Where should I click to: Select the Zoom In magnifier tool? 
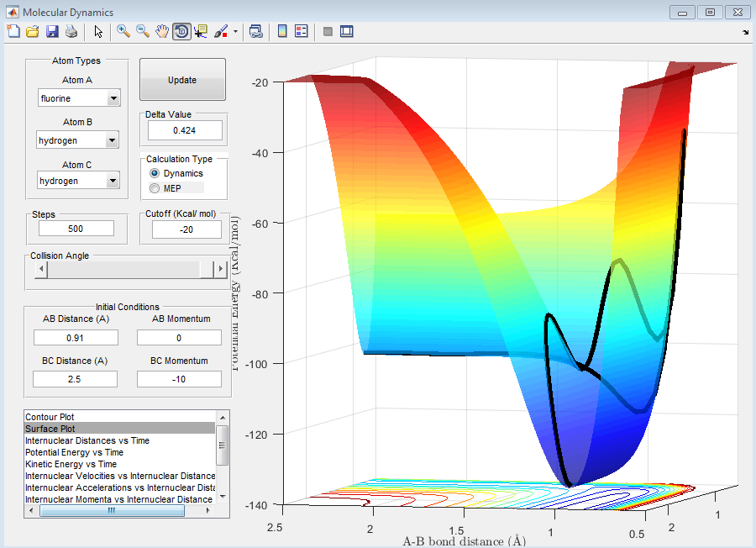[x=123, y=32]
